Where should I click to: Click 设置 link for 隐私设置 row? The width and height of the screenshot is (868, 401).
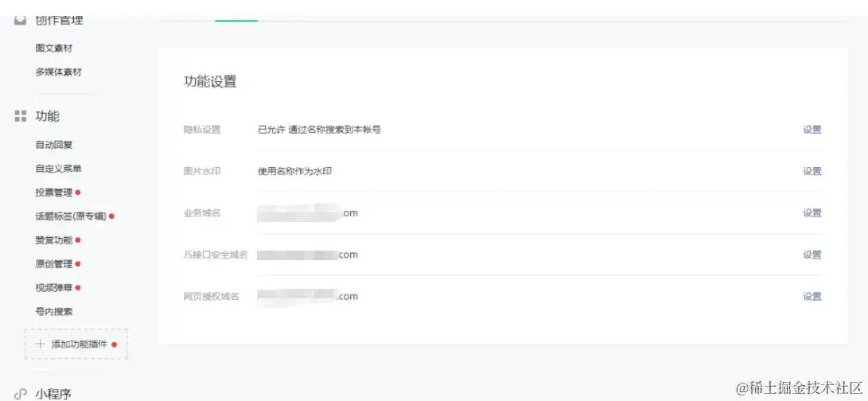pos(812,130)
